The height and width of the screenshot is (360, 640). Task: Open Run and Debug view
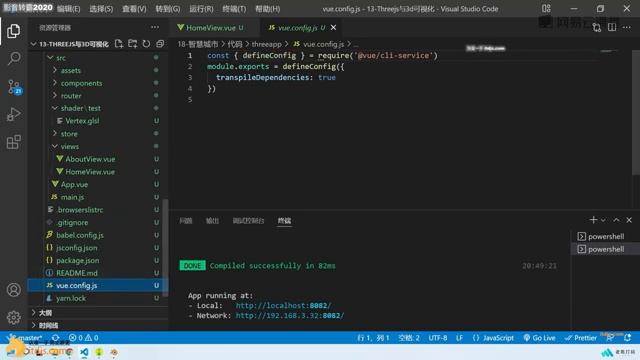13,114
